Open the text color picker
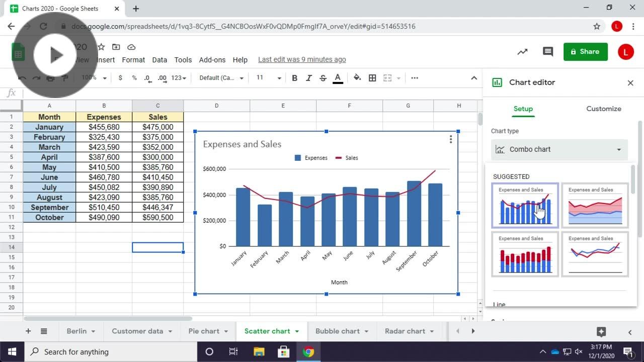644x362 pixels. click(x=337, y=77)
